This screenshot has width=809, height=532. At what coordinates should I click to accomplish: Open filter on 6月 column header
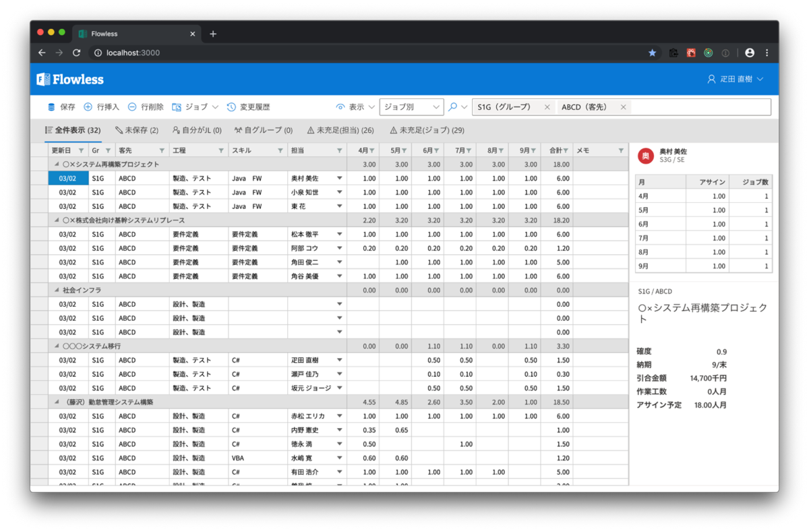(437, 151)
